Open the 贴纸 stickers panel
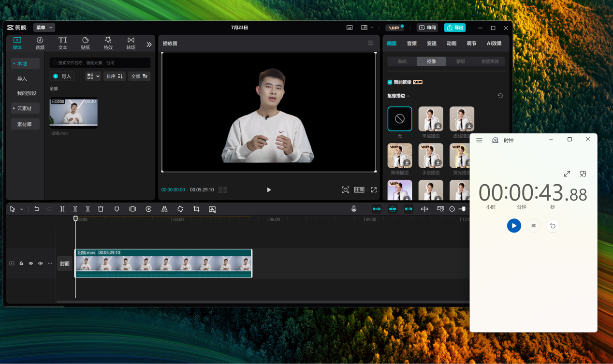Viewport: 613px width, 364px height. pyautogui.click(x=86, y=43)
